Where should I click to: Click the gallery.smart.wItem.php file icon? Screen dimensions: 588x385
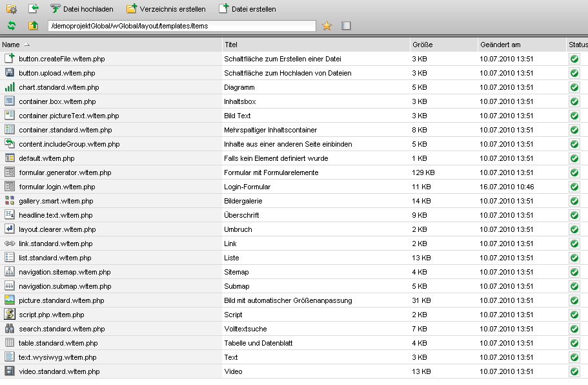(10, 201)
